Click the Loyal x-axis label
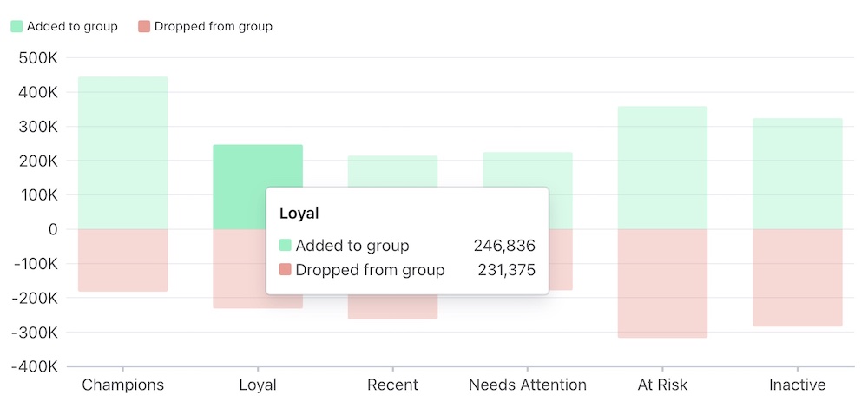 coord(257,385)
